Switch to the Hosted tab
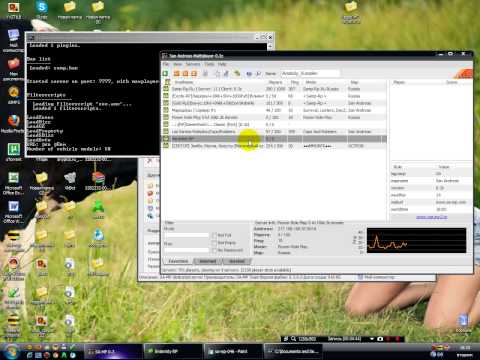Viewport: 480px width, 360px height. pos(236,261)
